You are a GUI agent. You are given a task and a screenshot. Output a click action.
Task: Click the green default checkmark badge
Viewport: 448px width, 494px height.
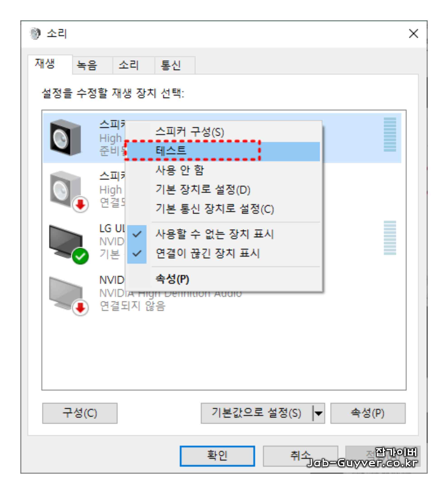point(80,256)
